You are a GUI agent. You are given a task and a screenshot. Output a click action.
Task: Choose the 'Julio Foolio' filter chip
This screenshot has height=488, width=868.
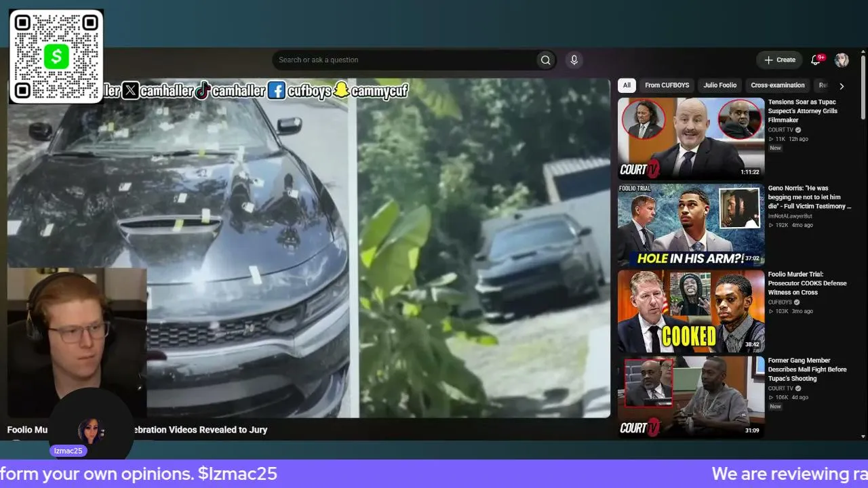[719, 85]
